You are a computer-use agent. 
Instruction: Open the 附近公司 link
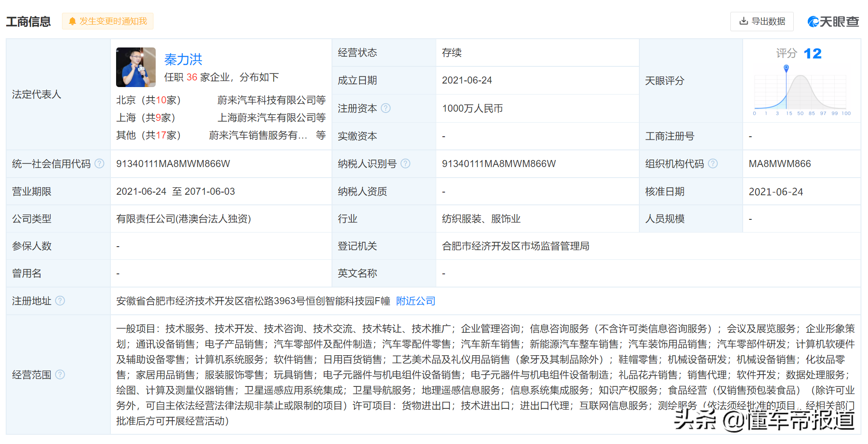pyautogui.click(x=416, y=301)
